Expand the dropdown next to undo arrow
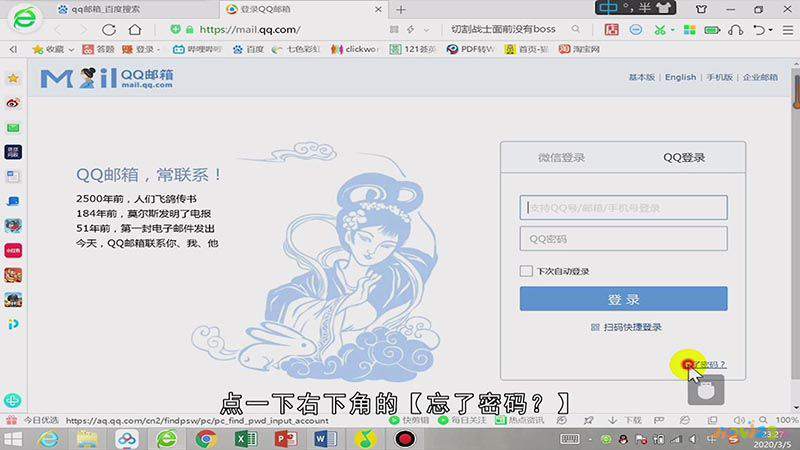 click(x=770, y=30)
